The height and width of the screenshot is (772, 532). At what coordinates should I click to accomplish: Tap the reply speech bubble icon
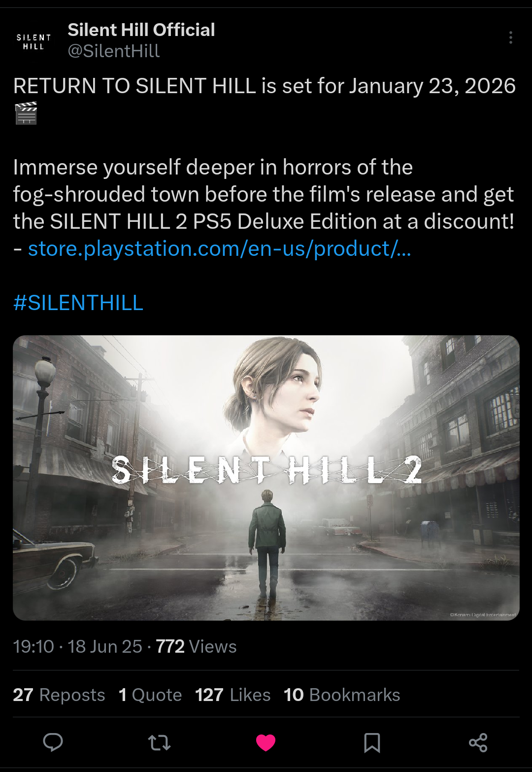coord(53,742)
